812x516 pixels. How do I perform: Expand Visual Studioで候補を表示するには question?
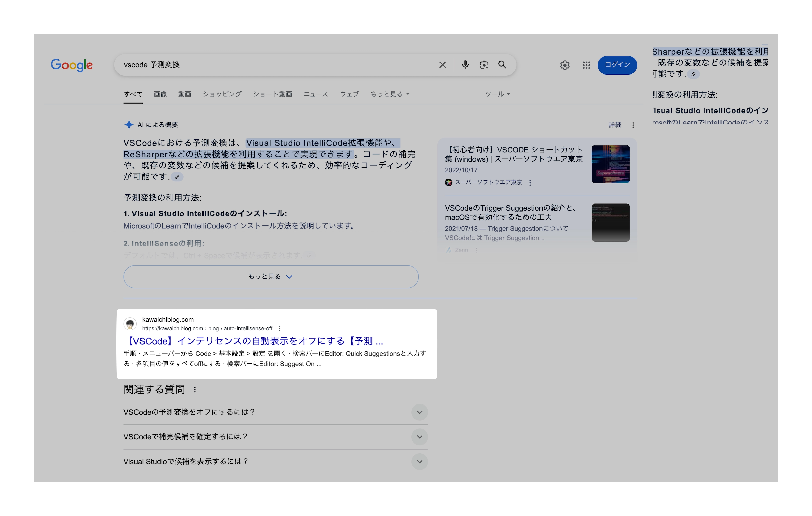(x=420, y=462)
